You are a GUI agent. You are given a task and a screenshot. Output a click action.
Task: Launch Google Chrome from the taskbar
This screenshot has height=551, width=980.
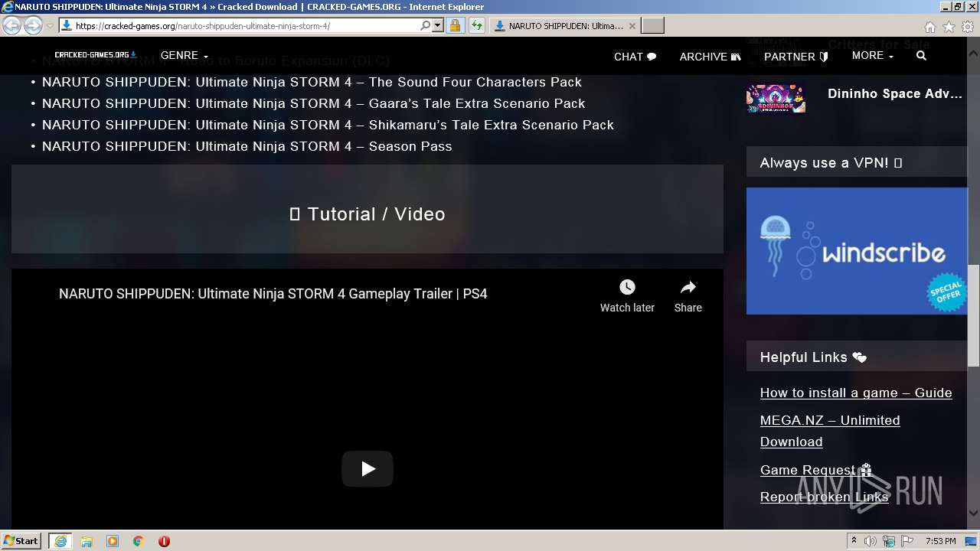click(x=138, y=541)
